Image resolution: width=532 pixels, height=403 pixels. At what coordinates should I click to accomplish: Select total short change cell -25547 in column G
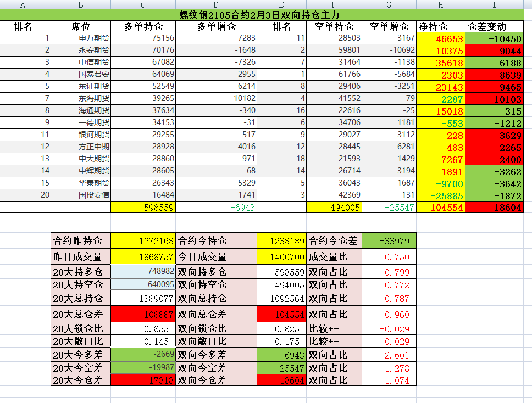tap(389, 208)
